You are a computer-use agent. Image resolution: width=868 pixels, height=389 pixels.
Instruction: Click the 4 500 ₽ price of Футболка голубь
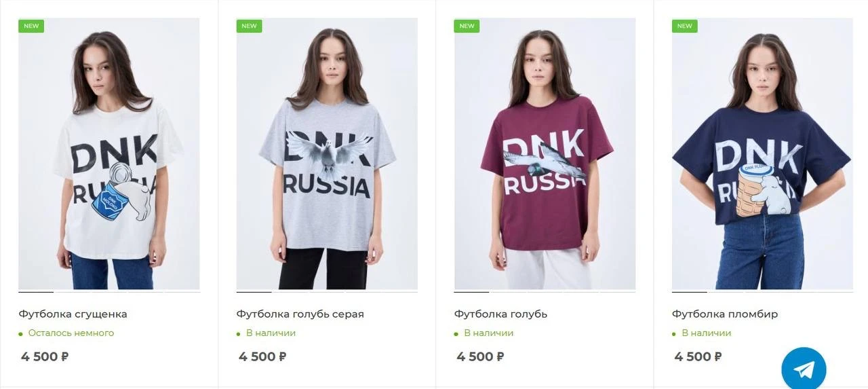click(x=480, y=357)
